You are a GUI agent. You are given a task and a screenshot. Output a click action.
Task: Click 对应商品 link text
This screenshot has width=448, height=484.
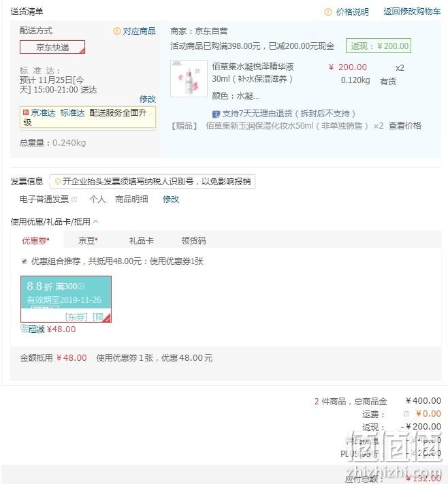coord(140,31)
